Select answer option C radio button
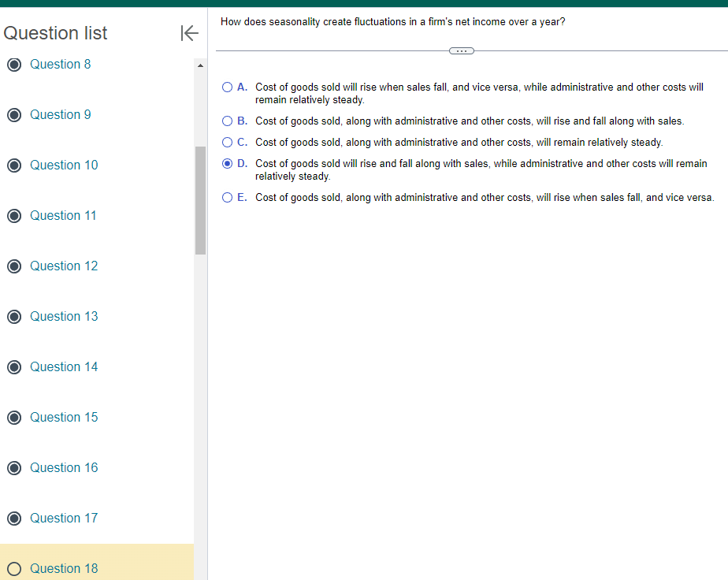The image size is (728, 580). pos(227,142)
